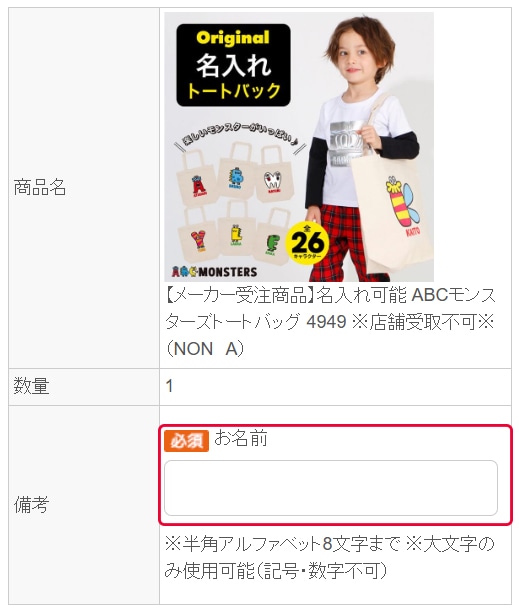Click the ABC MONSTERS logo
Image resolution: width=519 pixels, height=612 pixels.
point(215,272)
